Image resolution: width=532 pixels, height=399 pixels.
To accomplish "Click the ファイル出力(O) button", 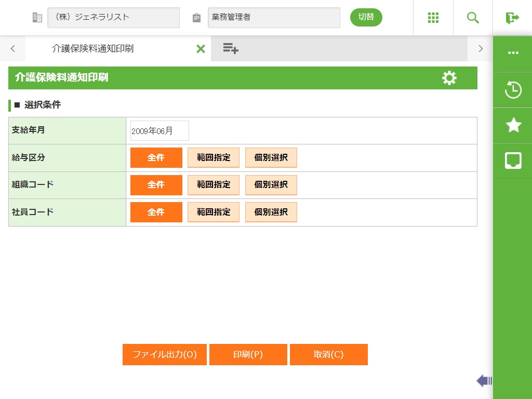I will click(x=165, y=355).
